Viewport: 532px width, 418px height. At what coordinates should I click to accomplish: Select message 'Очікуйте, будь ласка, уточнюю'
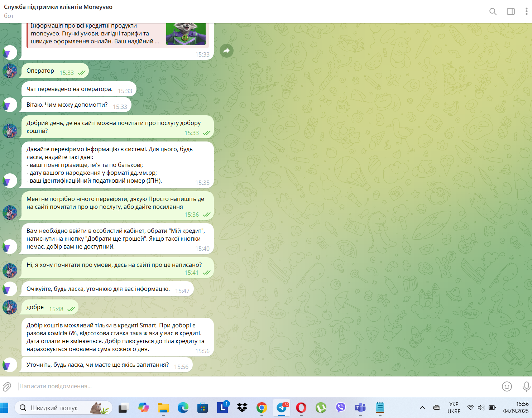(x=107, y=289)
